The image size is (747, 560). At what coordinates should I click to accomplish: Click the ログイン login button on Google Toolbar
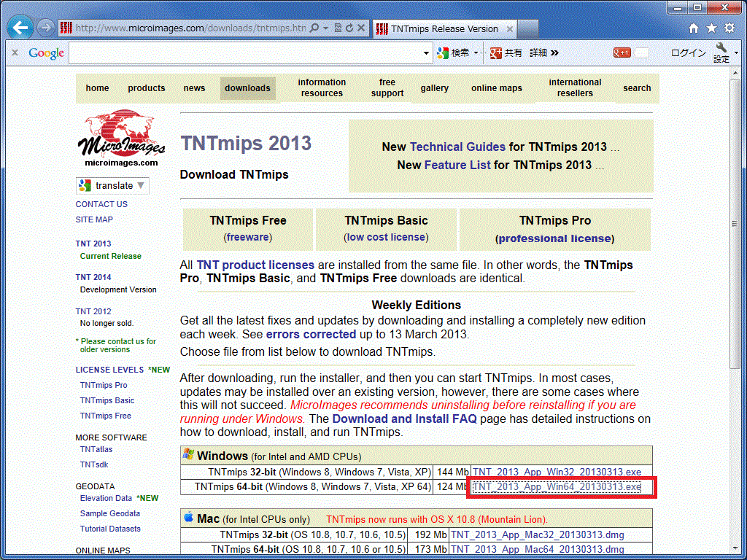pyautogui.click(x=689, y=52)
